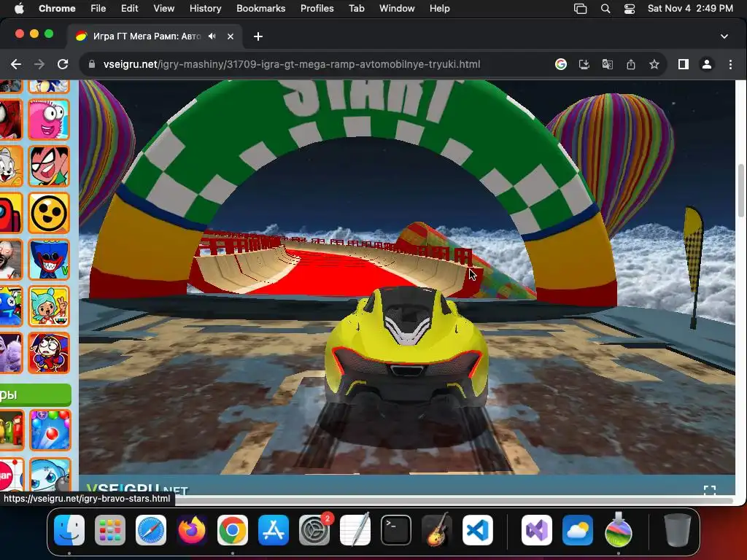Open Finder from the Dock
The height and width of the screenshot is (560, 747).
coord(69,530)
